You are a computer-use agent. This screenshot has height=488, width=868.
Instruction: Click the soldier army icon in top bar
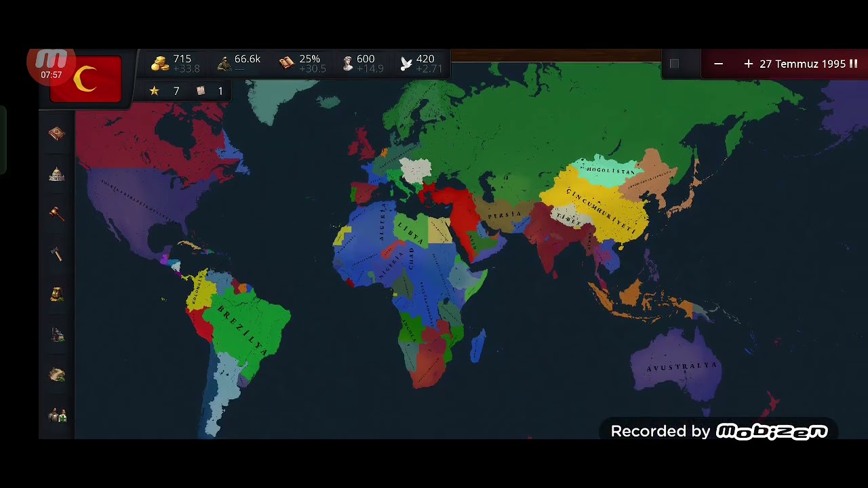tap(224, 64)
